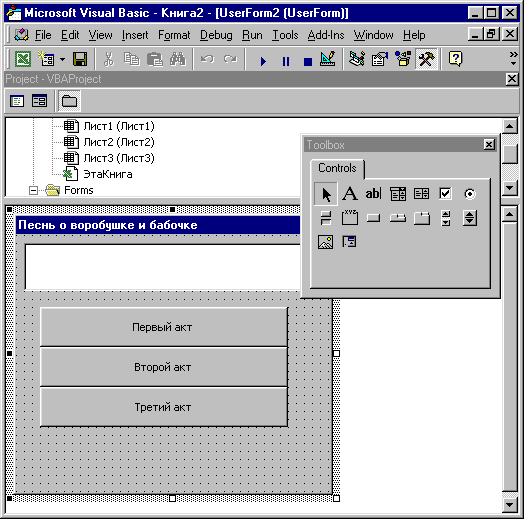Select Лист3 (Лист3) in project tree
The width and height of the screenshot is (524, 519).
[119, 158]
